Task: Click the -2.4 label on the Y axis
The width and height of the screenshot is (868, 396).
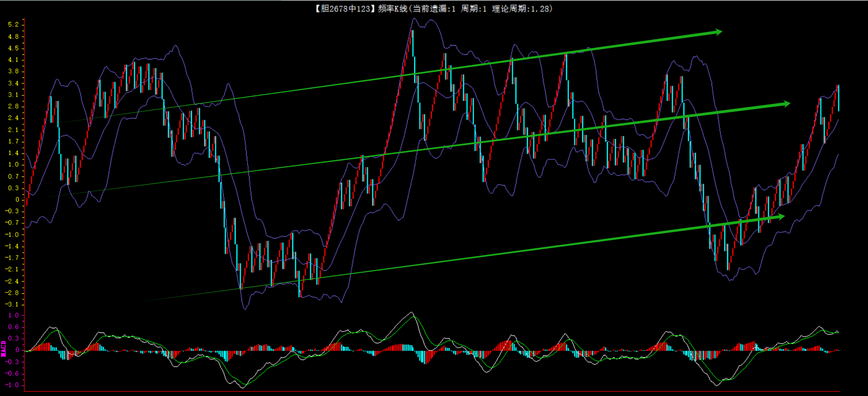Action: (x=12, y=281)
